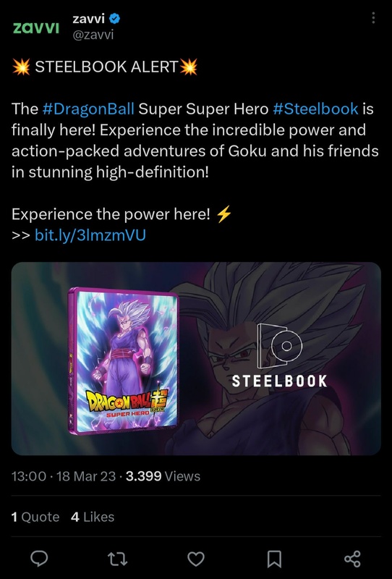Viewport: 392px width, 579px height.
Task: Open the 3.399 Views analytics
Action: [163, 476]
